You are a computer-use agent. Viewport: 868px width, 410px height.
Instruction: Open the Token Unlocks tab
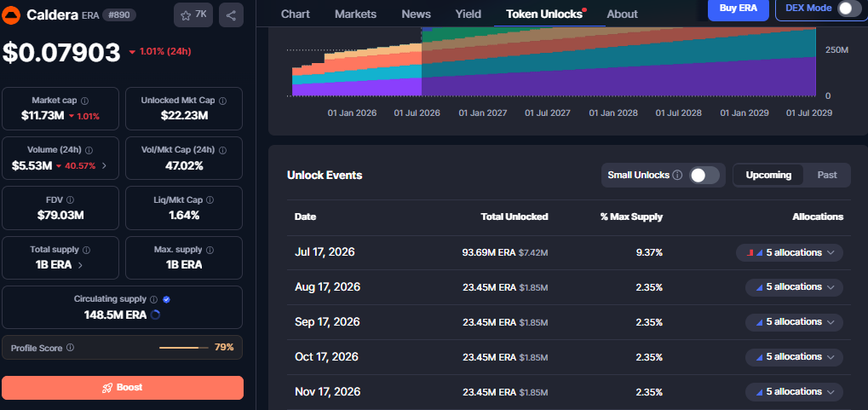coord(544,14)
